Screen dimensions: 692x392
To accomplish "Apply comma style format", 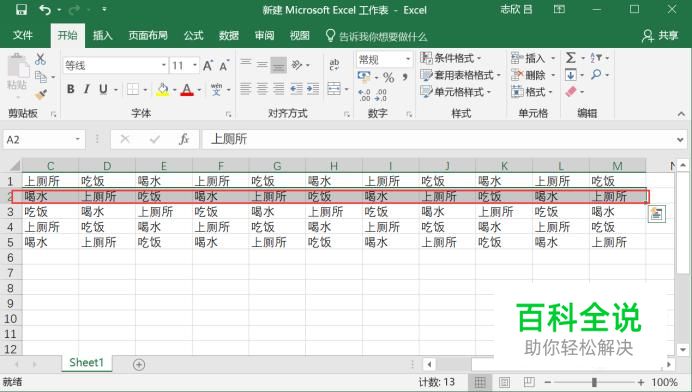I will [405, 78].
